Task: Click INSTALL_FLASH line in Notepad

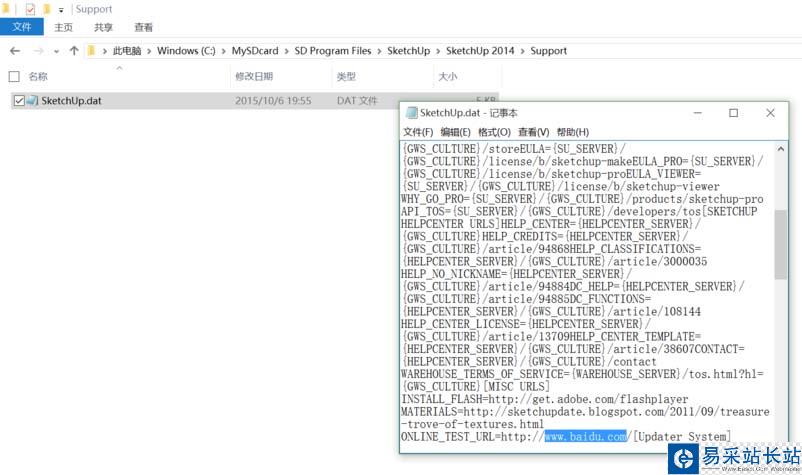Action: (544, 399)
